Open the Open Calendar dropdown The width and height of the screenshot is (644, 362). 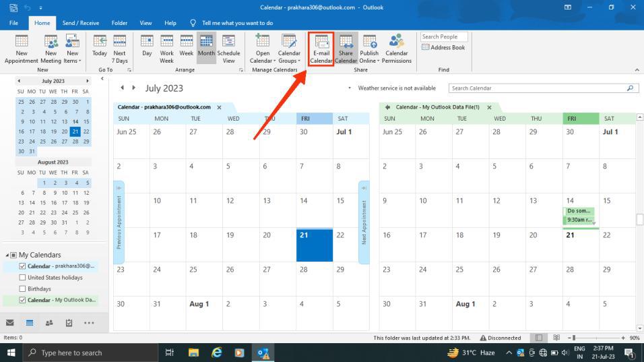[263, 49]
